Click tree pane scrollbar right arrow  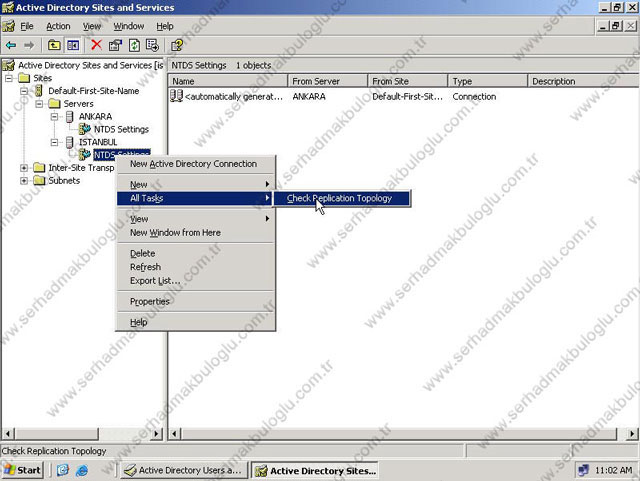[156, 434]
